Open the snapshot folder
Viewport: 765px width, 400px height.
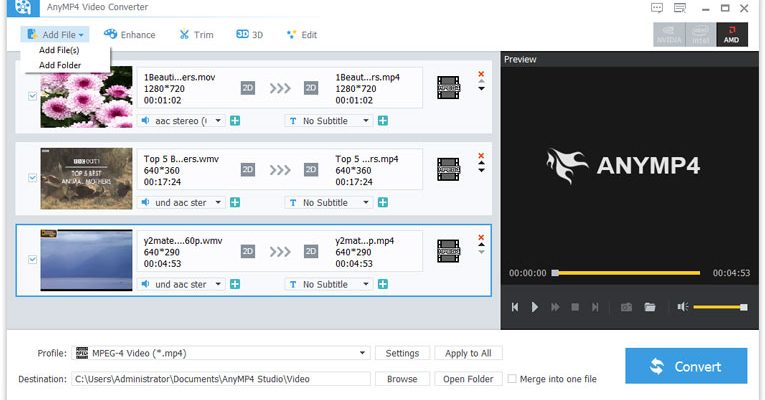tap(649, 307)
